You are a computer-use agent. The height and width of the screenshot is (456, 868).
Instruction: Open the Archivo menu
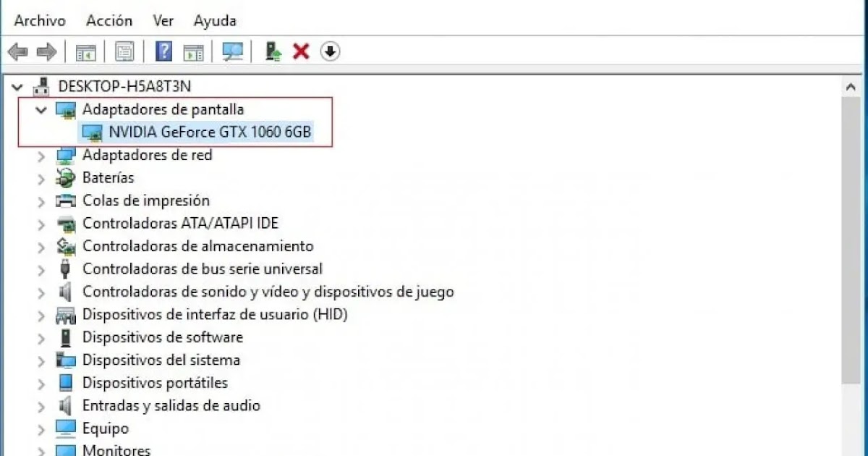[40, 20]
